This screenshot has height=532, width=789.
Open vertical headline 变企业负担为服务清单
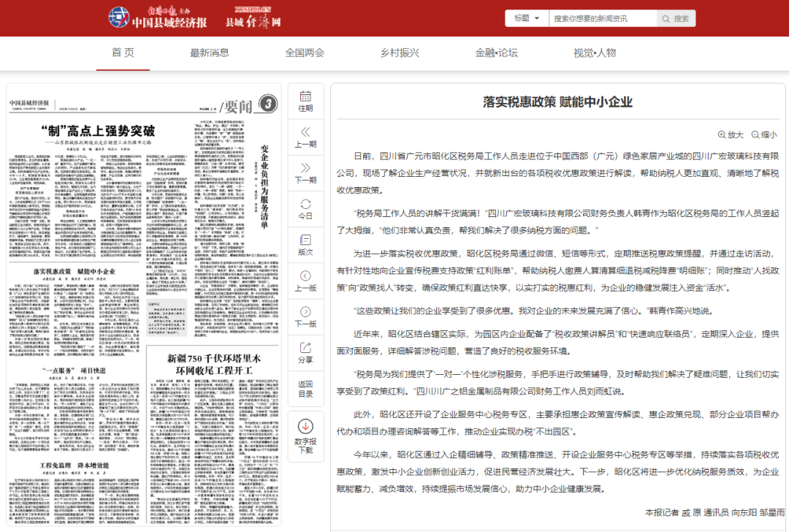[264, 187]
